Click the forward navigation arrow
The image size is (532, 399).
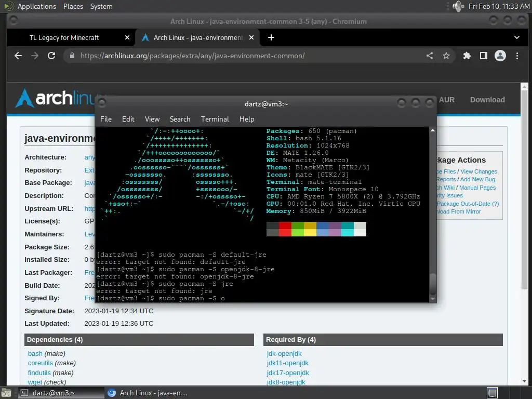click(35, 56)
